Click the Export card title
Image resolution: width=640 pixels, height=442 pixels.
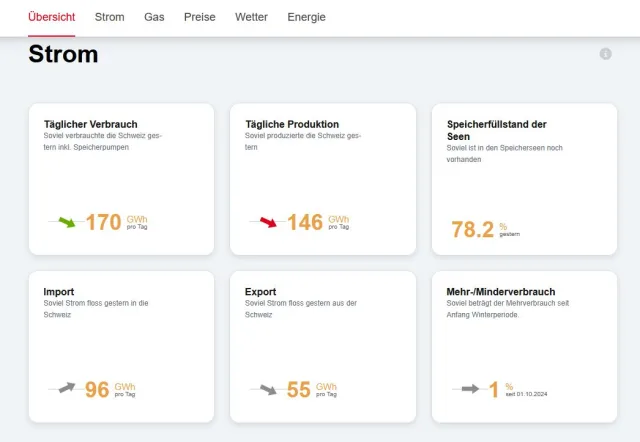pos(261,292)
